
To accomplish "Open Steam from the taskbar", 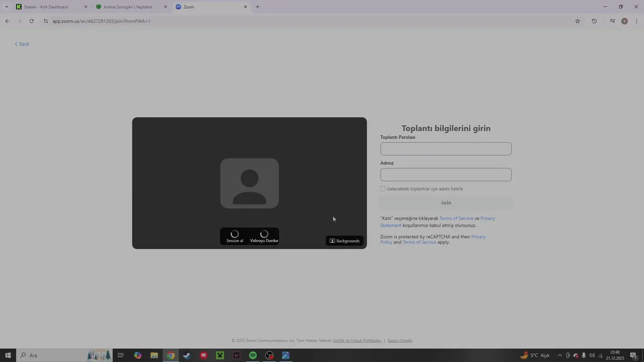I will pyautogui.click(x=187, y=355).
